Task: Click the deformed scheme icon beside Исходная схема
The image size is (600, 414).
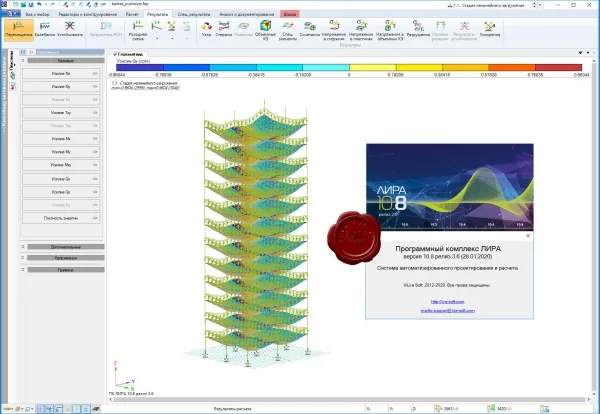Action: coord(157,26)
